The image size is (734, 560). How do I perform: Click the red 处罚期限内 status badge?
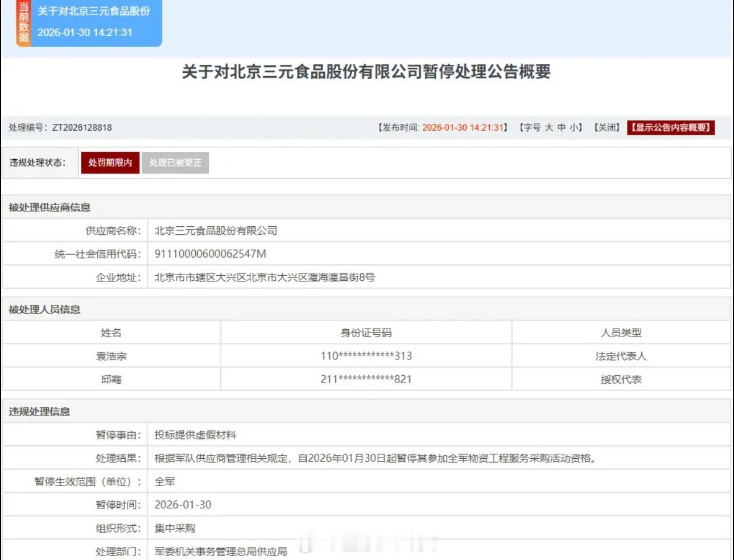110,162
